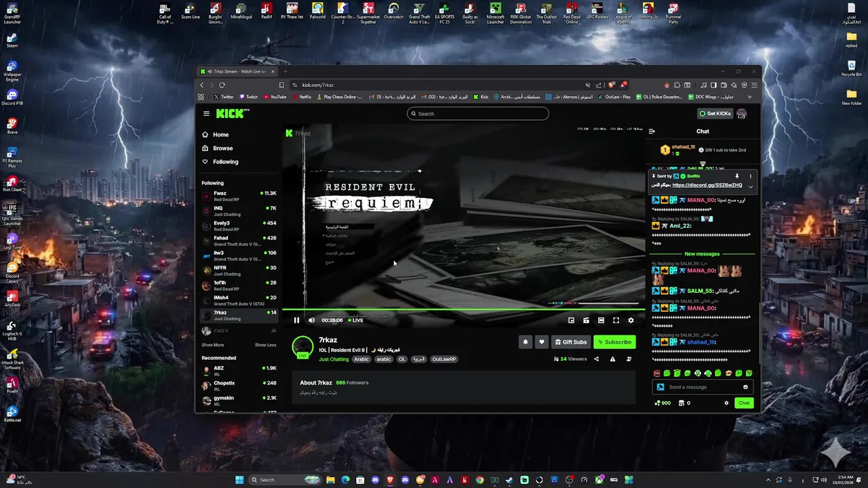The image size is (868, 488).
Task: Open Evely3 channel in Following list
Action: (239, 226)
